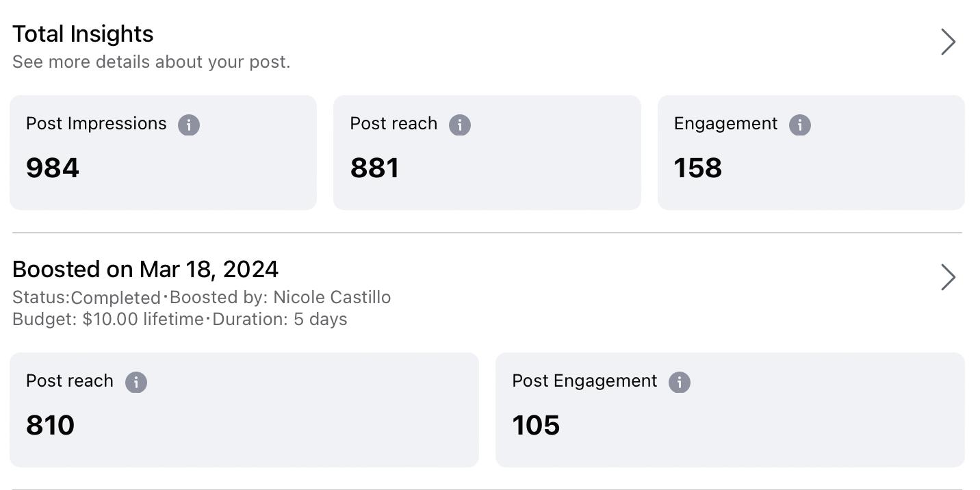Click the Total Insights heading
Screen dimensions: 980x490
[83, 34]
